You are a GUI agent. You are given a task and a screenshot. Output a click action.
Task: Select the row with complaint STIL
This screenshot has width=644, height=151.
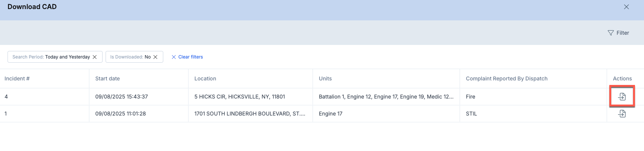coord(322,114)
